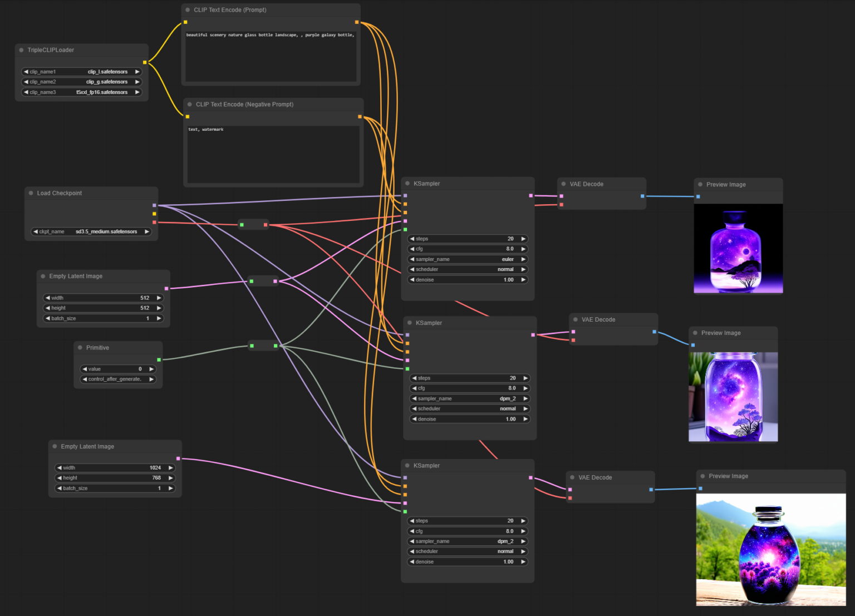Collapse the Load Checkpoint node using its header dot
Image resolution: width=855 pixels, height=616 pixels.
click(31, 193)
